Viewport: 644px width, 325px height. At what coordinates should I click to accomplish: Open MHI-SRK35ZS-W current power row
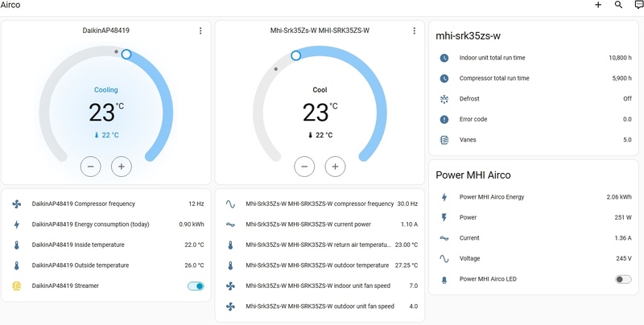[320, 224]
